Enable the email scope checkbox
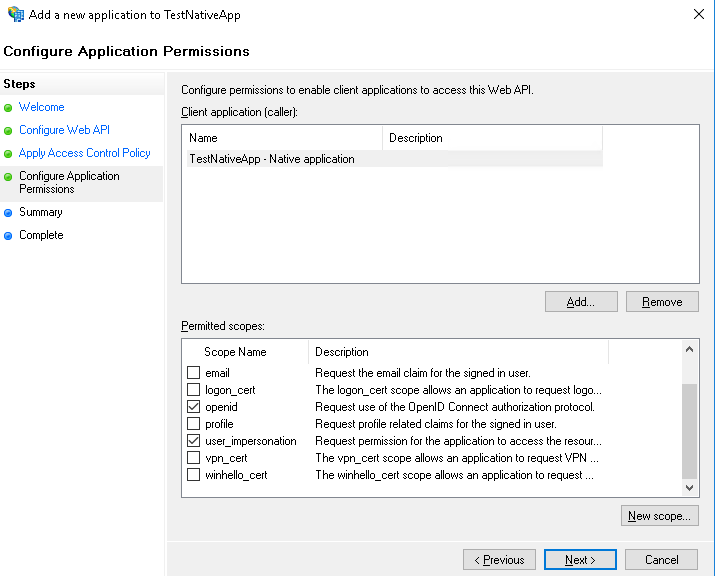 point(194,373)
